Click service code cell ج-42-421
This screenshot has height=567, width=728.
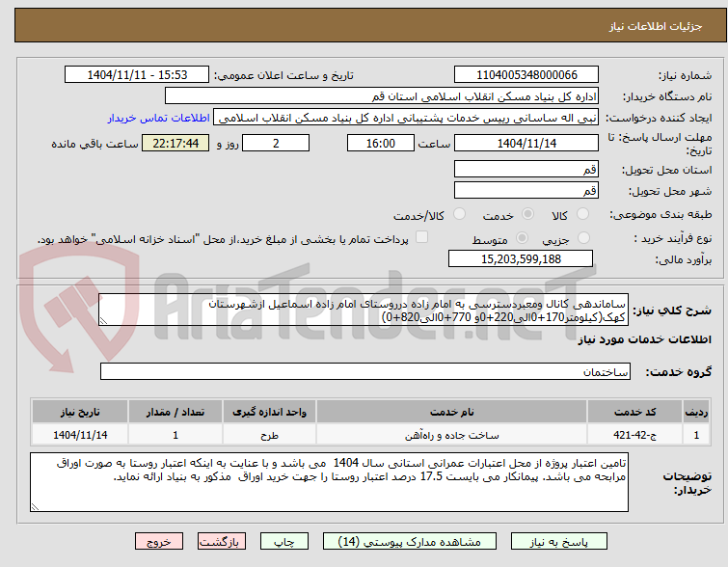[634, 435]
